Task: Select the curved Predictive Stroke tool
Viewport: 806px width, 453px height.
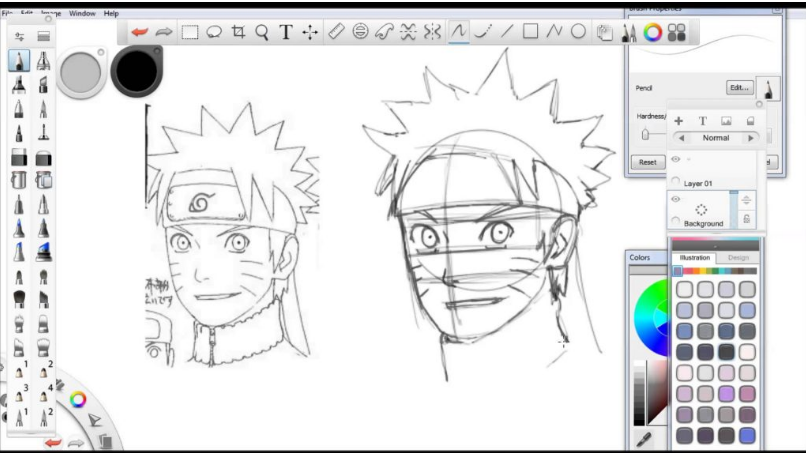Action: [x=483, y=31]
